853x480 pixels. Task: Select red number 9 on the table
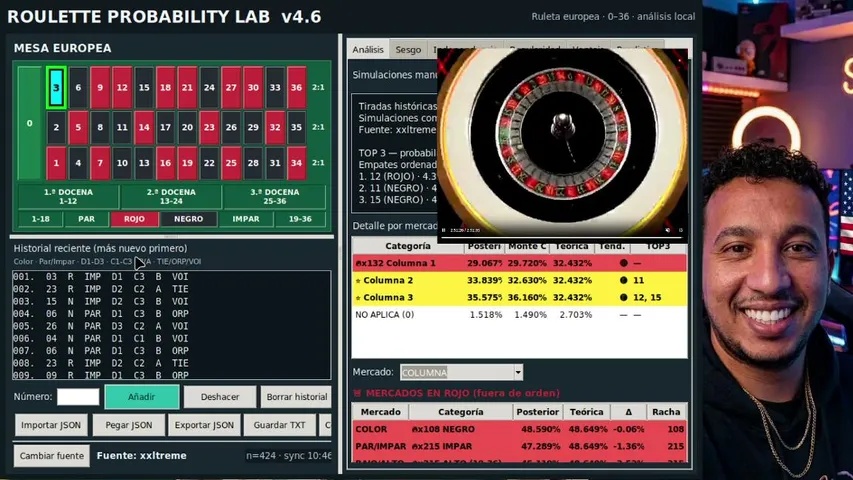[x=100, y=87]
